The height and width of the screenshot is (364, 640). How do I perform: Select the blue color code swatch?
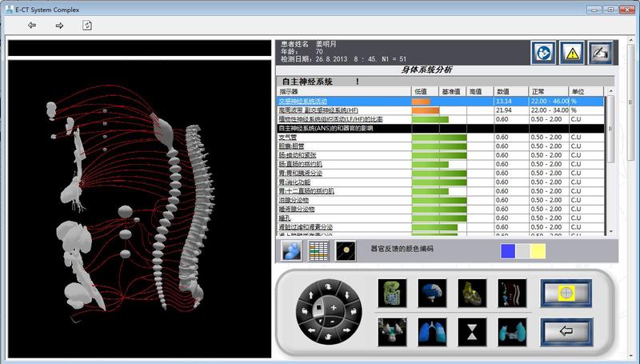coord(507,251)
